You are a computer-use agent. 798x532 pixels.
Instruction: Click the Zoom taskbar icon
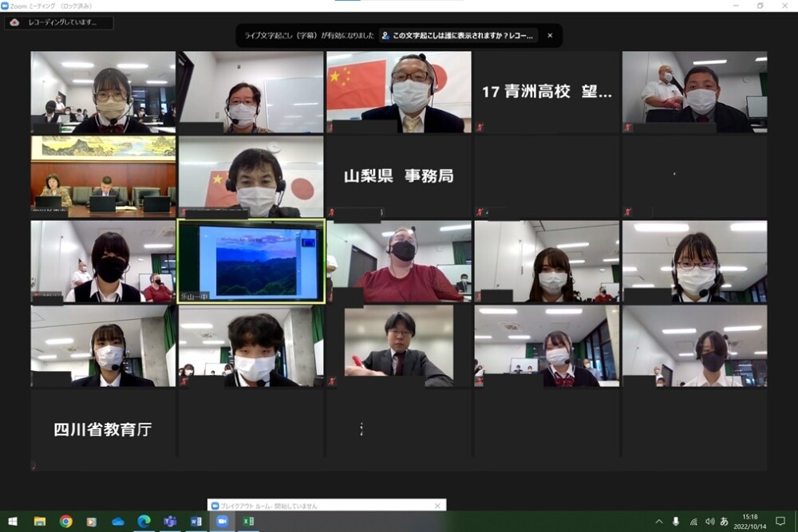coord(222,522)
